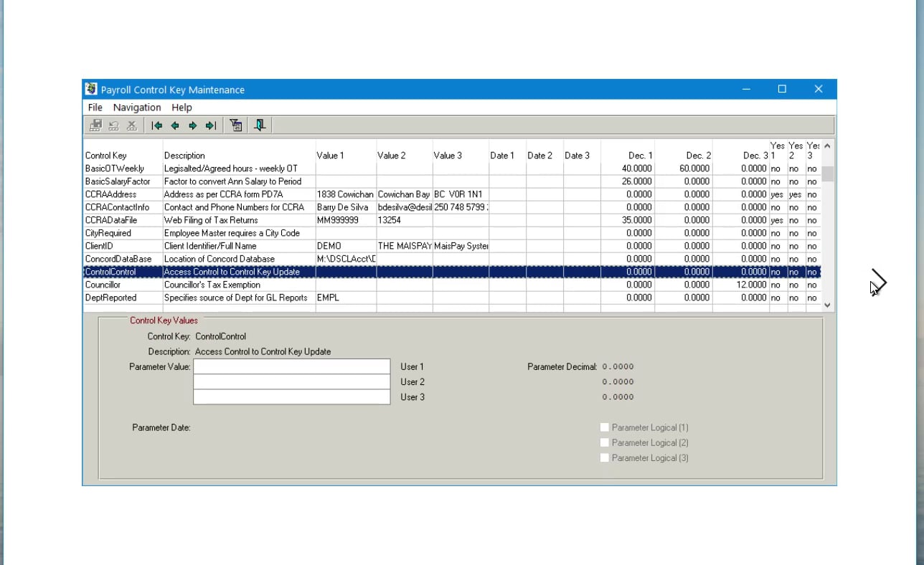Screen dimensions: 924x565
Task: Open the Navigation menu
Action: pyautogui.click(x=137, y=108)
